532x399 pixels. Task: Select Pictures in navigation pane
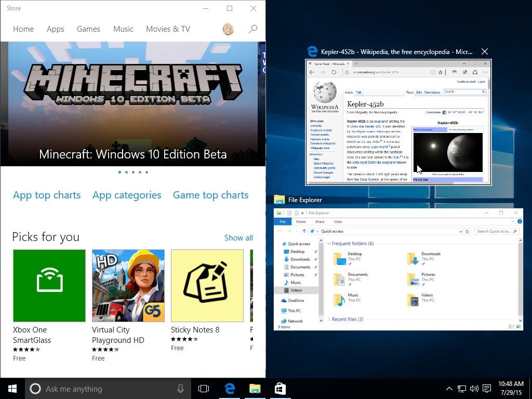pos(294,275)
